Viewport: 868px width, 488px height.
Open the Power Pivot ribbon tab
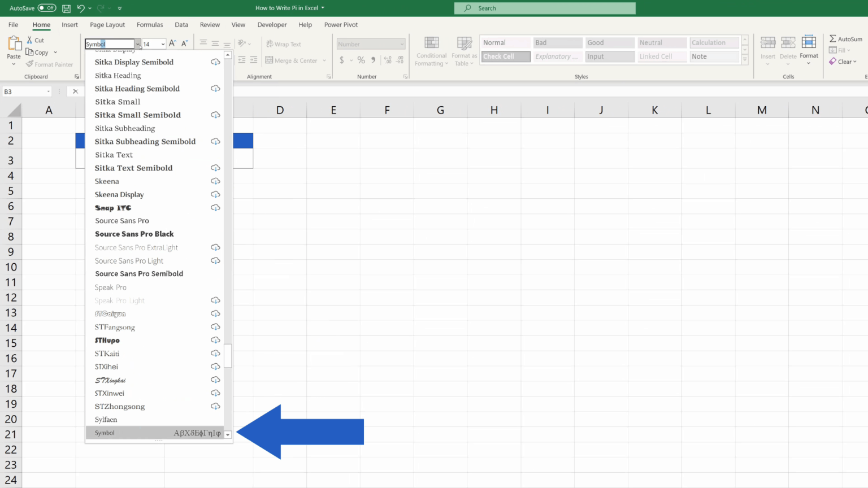pos(341,24)
